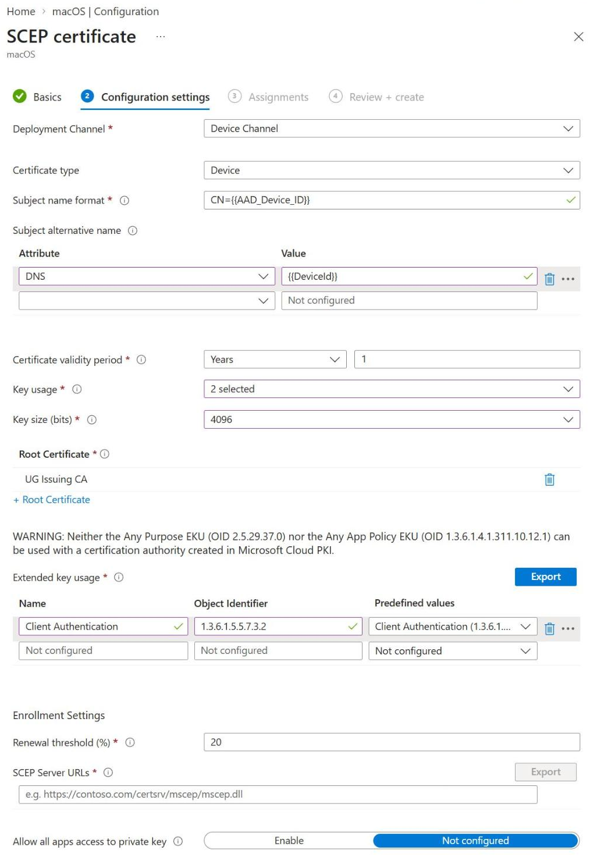Navigate to macOS | Configuration breadcrumb
Viewport: 590px width, 868px height.
(x=105, y=12)
